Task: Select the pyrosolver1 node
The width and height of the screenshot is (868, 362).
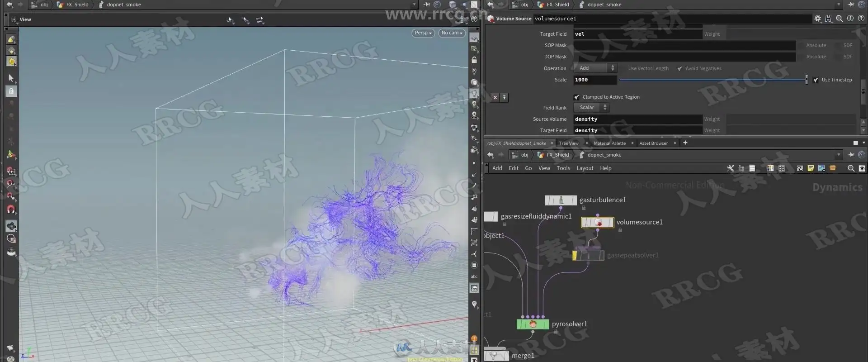Action: pyautogui.click(x=533, y=324)
